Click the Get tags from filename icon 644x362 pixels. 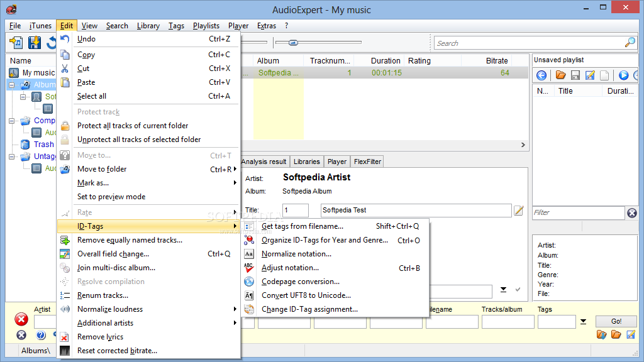coord(249,226)
